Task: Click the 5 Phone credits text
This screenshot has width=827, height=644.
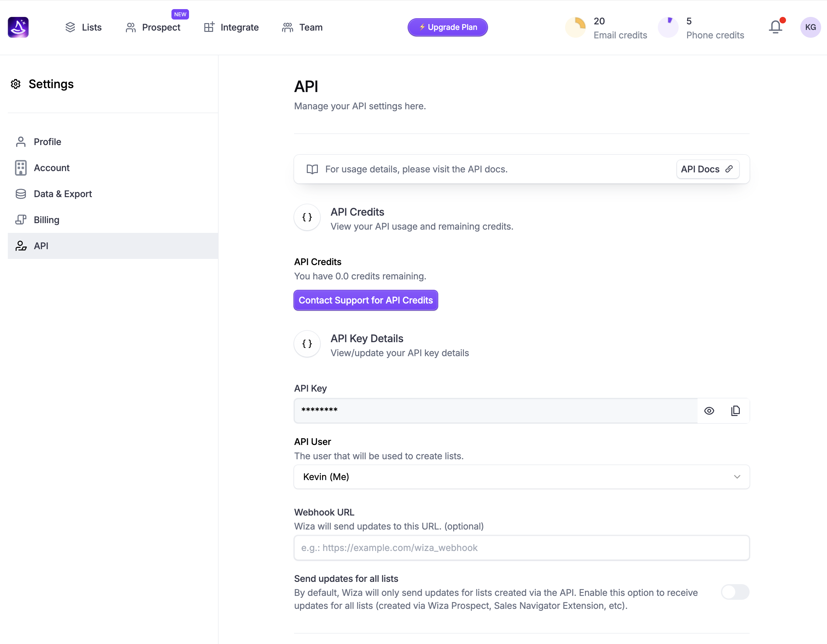Action: (x=715, y=28)
